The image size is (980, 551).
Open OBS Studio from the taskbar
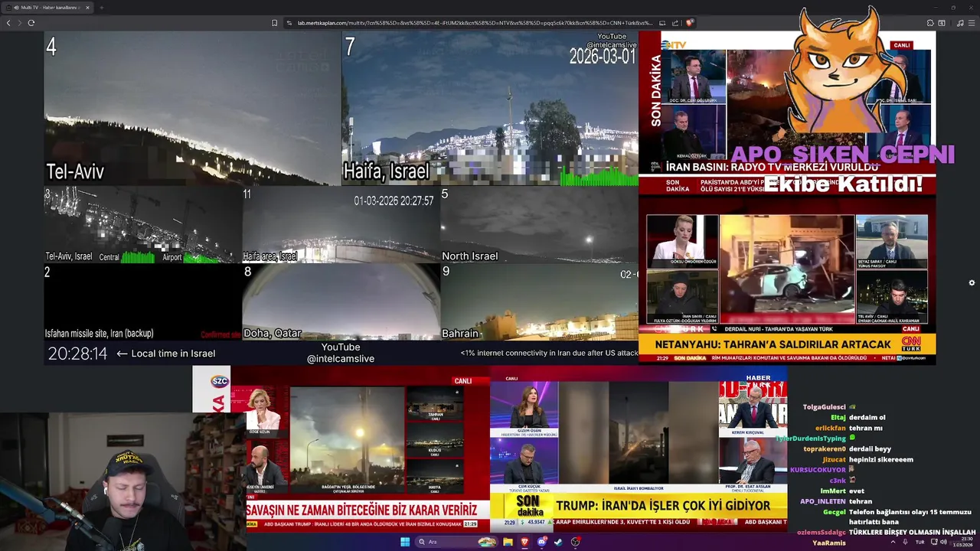click(x=575, y=542)
